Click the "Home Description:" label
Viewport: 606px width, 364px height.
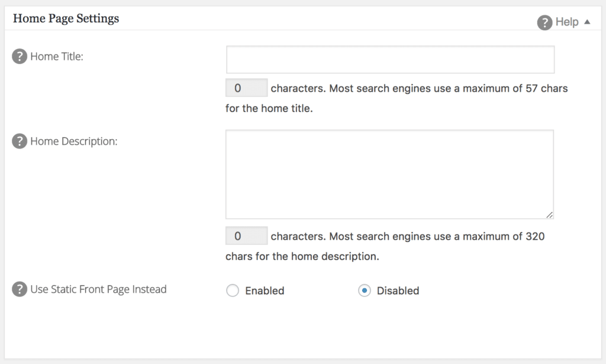[74, 141]
